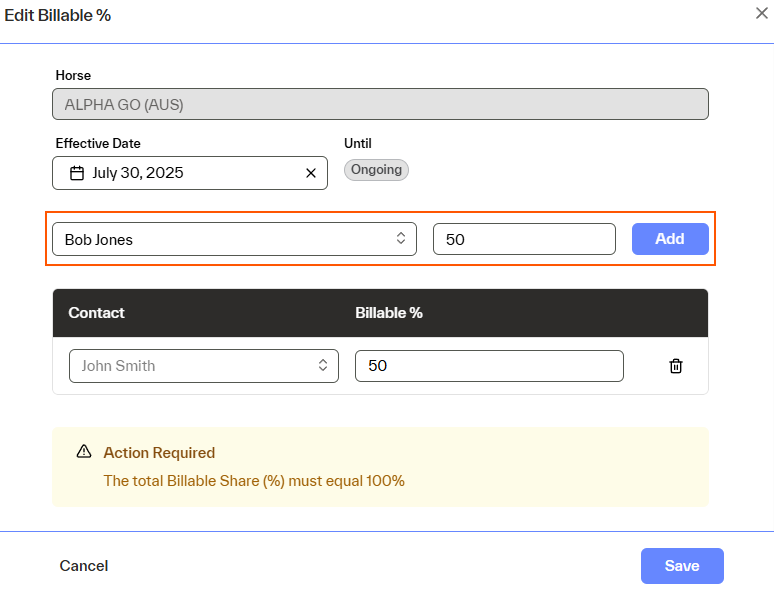774x593 pixels.
Task: Click the Horse field ALPHA GO (AUS)
Action: (x=380, y=104)
